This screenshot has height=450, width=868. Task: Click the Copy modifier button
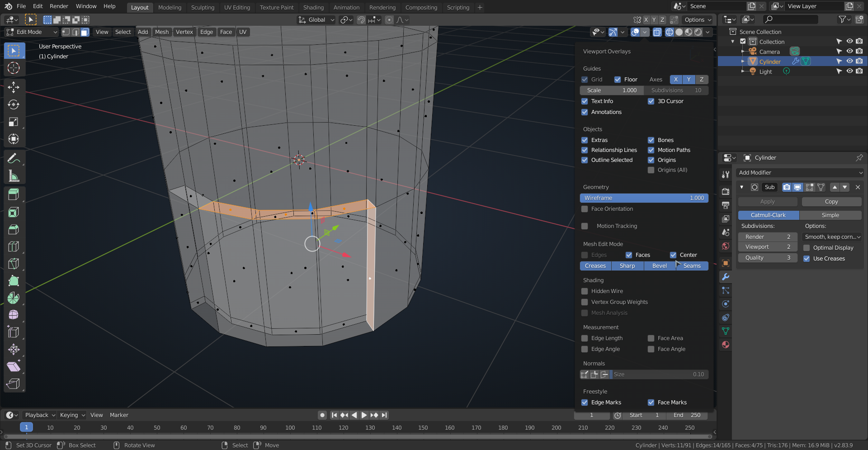pyautogui.click(x=831, y=202)
